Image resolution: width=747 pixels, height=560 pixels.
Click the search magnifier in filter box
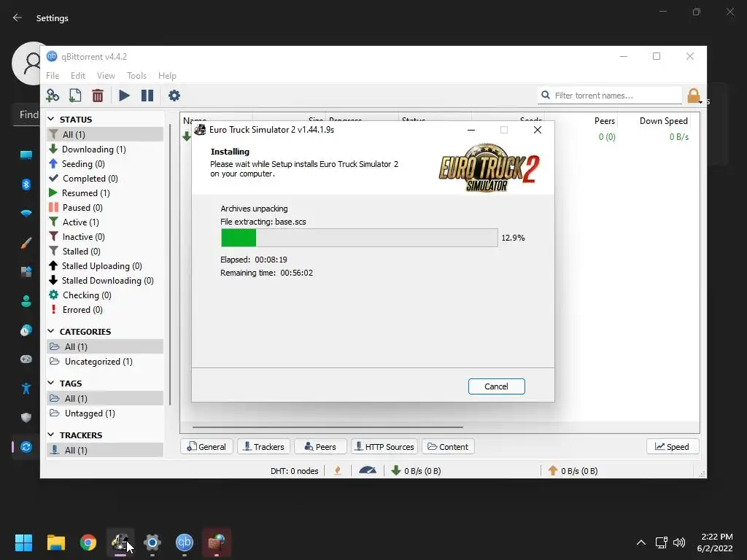(546, 96)
